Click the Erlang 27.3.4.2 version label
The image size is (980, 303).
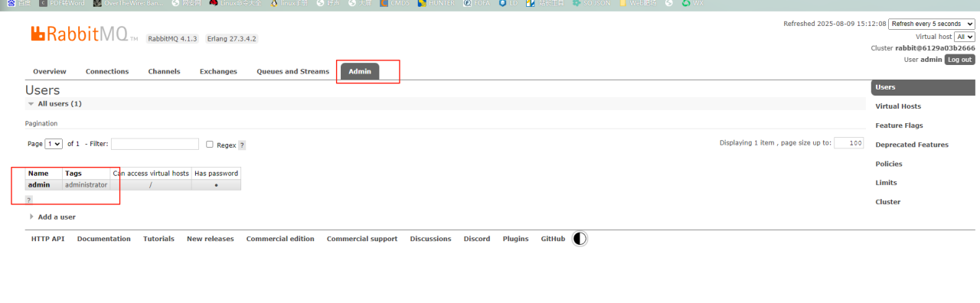[231, 38]
